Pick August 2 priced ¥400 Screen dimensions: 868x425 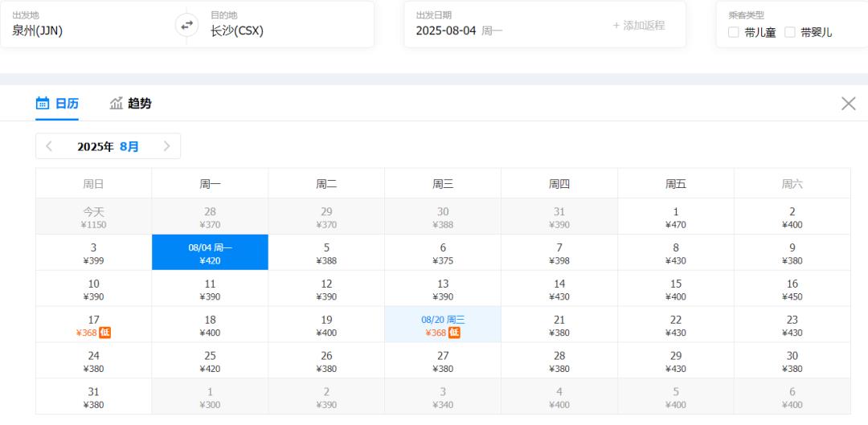click(792, 216)
